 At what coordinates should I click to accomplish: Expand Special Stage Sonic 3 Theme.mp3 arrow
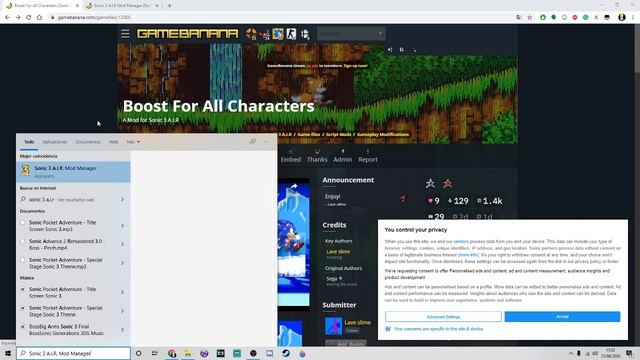[x=122, y=263]
